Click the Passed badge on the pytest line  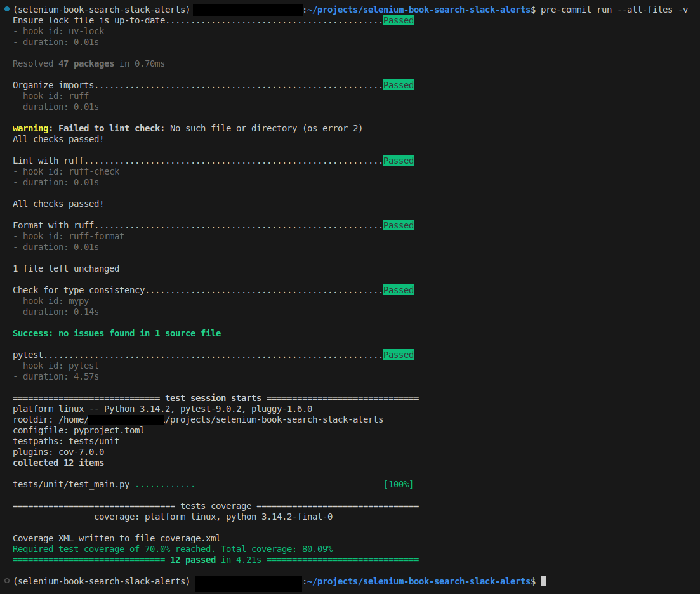[398, 355]
